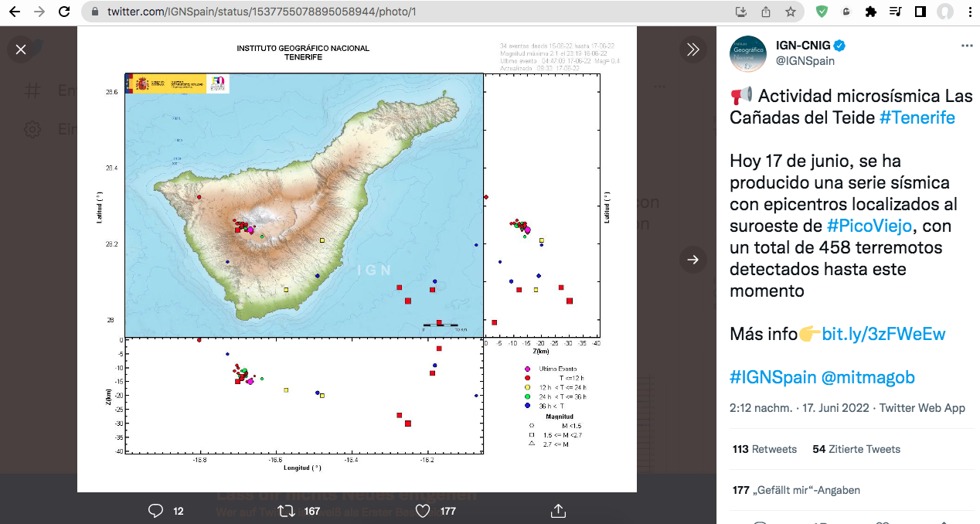Open the #PicoViejo hashtag
Image resolution: width=980 pixels, height=524 pixels.
point(869,226)
